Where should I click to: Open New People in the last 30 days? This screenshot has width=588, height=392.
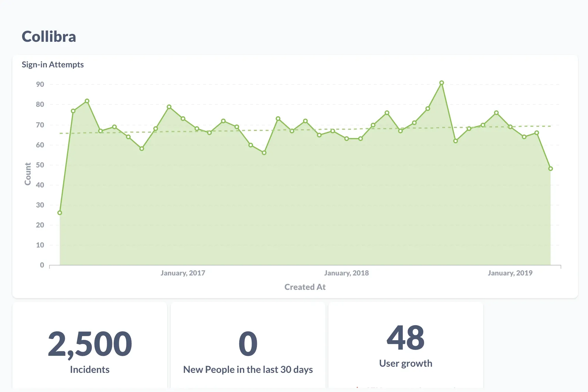[248, 370]
